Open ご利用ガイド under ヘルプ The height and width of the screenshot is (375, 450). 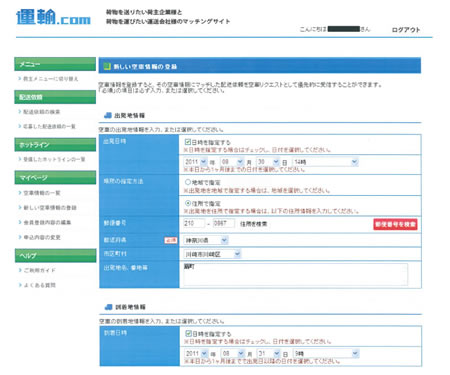(x=39, y=270)
